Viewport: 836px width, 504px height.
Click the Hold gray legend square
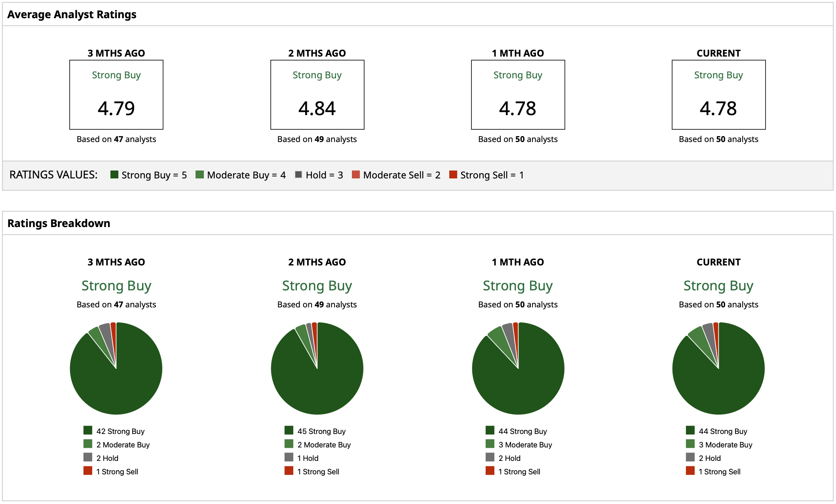point(298,174)
